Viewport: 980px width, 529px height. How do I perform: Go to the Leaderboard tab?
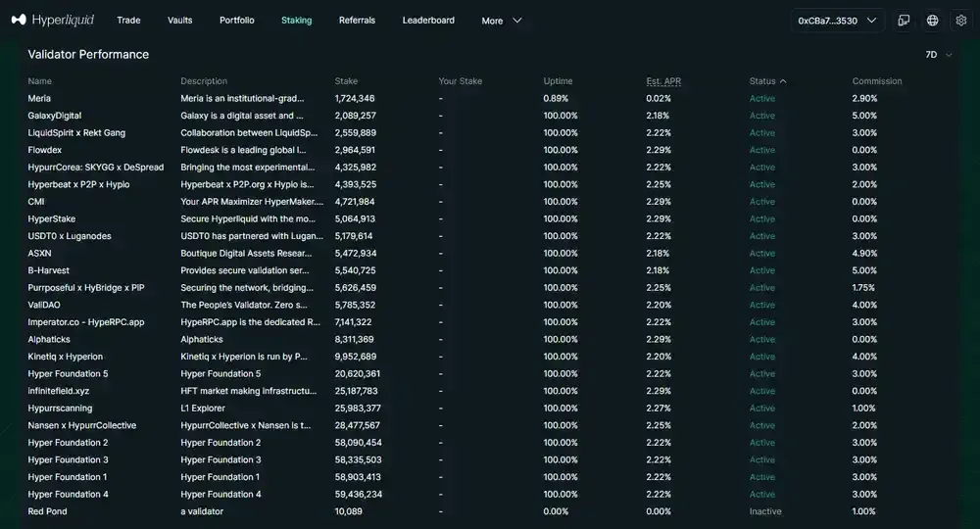pos(428,20)
